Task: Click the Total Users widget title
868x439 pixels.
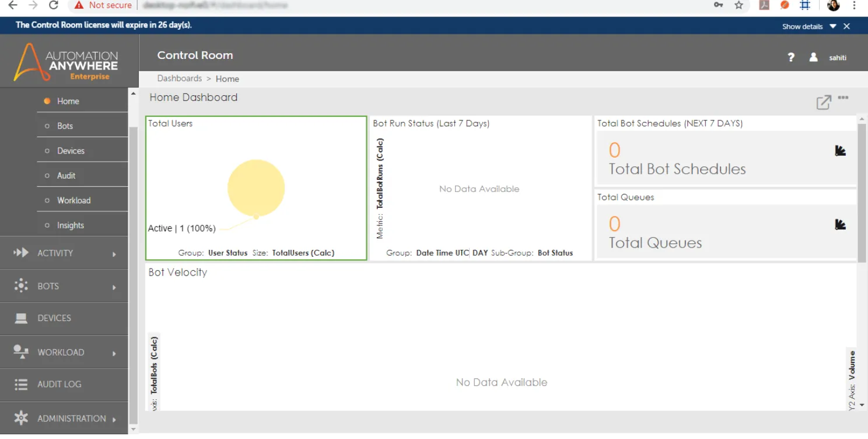Action: point(170,123)
